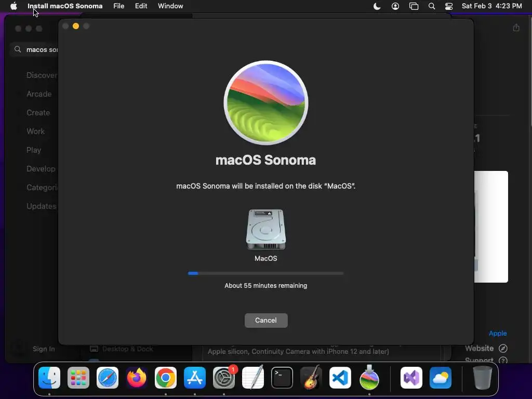This screenshot has height=399, width=532.
Task: Open the Install macOS Sonoma app menu
Action: (x=65, y=6)
